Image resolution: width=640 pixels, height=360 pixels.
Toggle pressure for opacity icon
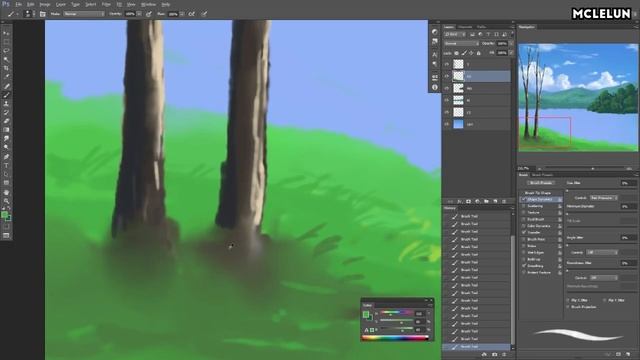click(x=149, y=14)
